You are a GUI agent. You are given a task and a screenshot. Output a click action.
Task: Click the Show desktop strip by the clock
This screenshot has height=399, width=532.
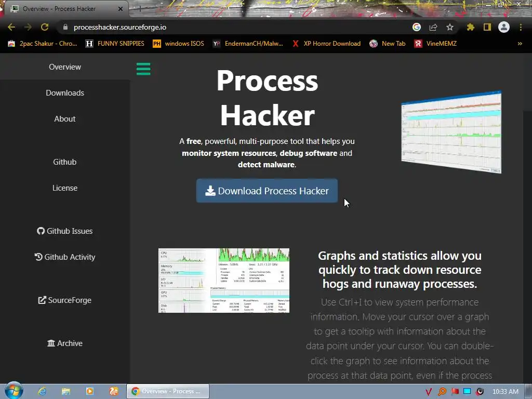click(x=528, y=392)
